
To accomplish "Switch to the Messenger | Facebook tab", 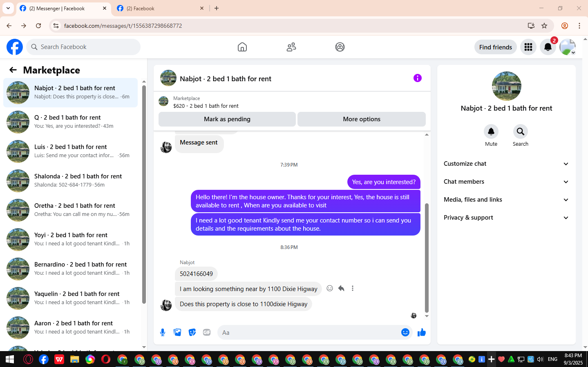I will click(x=64, y=8).
